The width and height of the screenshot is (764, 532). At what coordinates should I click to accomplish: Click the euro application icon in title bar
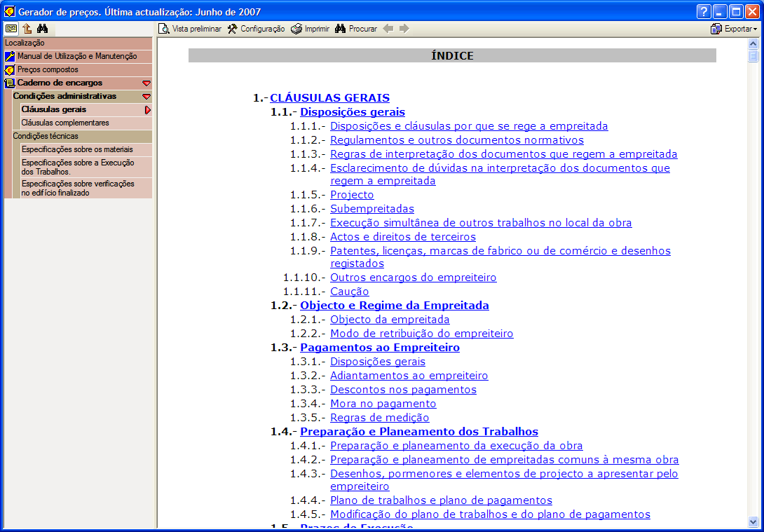(x=9, y=12)
